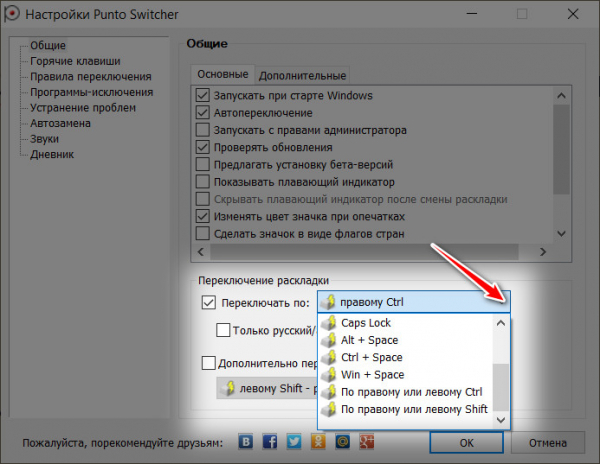Image resolution: width=600 pixels, height=464 pixels.
Task: Click the dropdown list scrollbar thumb
Action: tap(501, 387)
